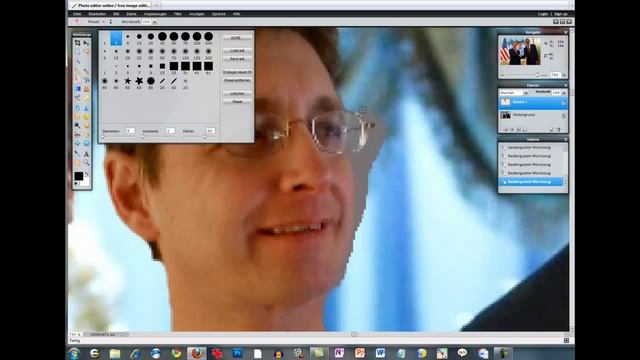
Task: Click the Navigator preview thumbnail
Action: click(520, 51)
